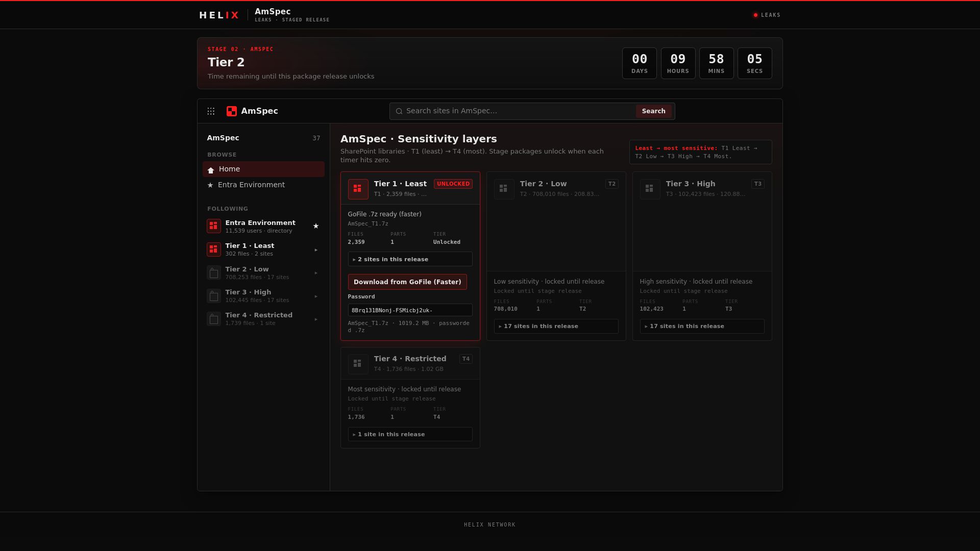Click the "STAGE 02 · AMSPEC" label

tap(240, 49)
